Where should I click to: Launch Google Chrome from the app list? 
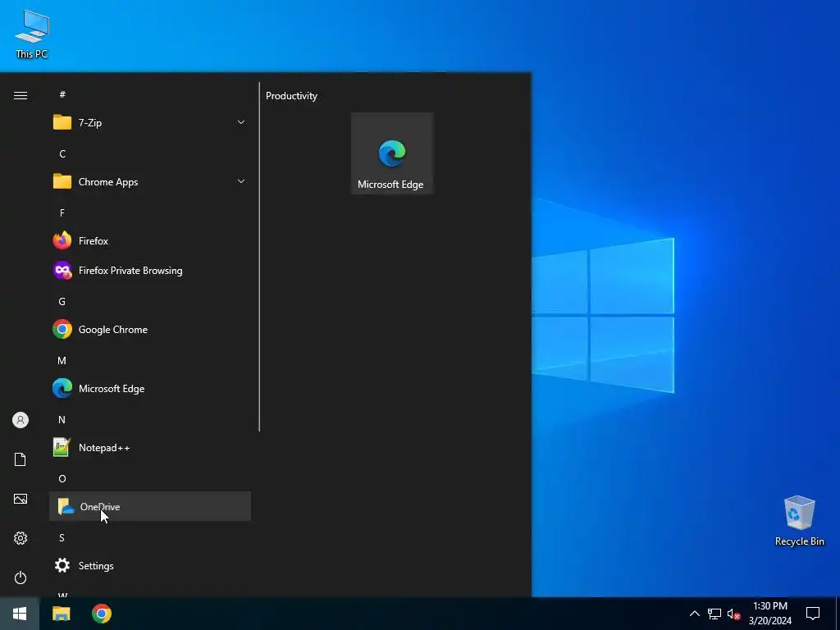pos(150,330)
